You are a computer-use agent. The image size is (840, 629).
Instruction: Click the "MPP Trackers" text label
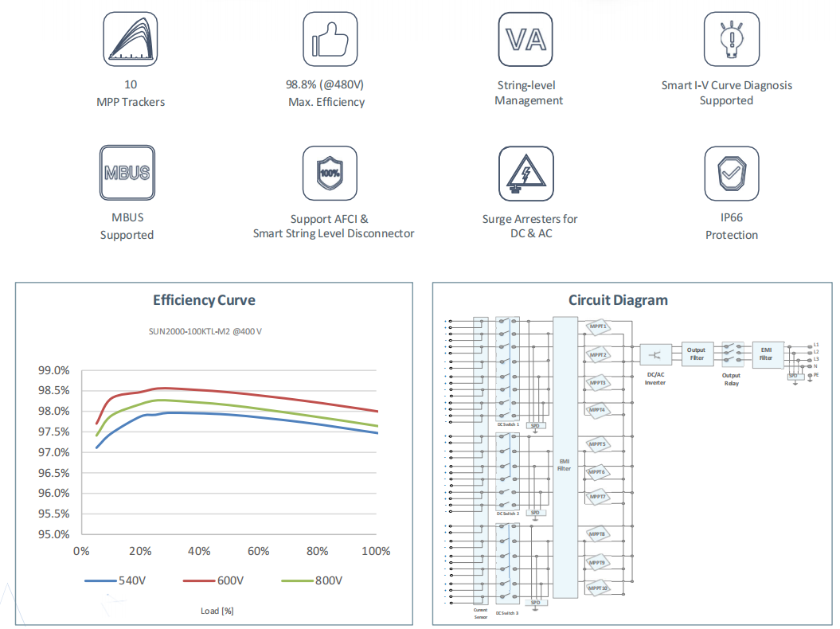click(x=131, y=102)
